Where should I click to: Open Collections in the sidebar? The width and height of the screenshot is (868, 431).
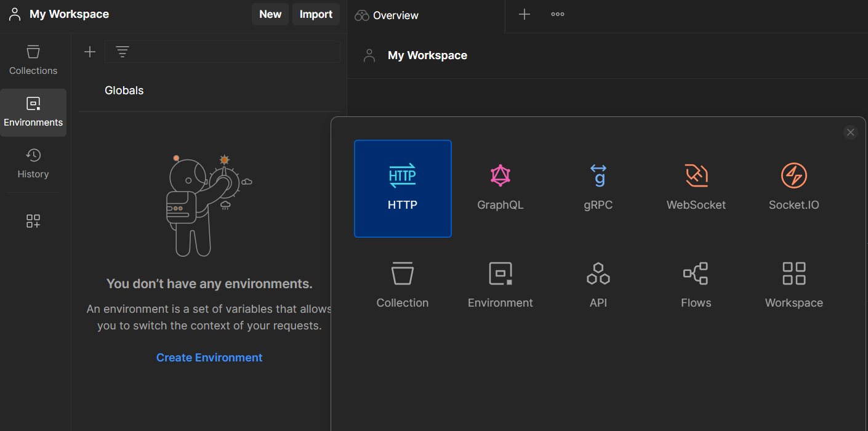(x=33, y=60)
